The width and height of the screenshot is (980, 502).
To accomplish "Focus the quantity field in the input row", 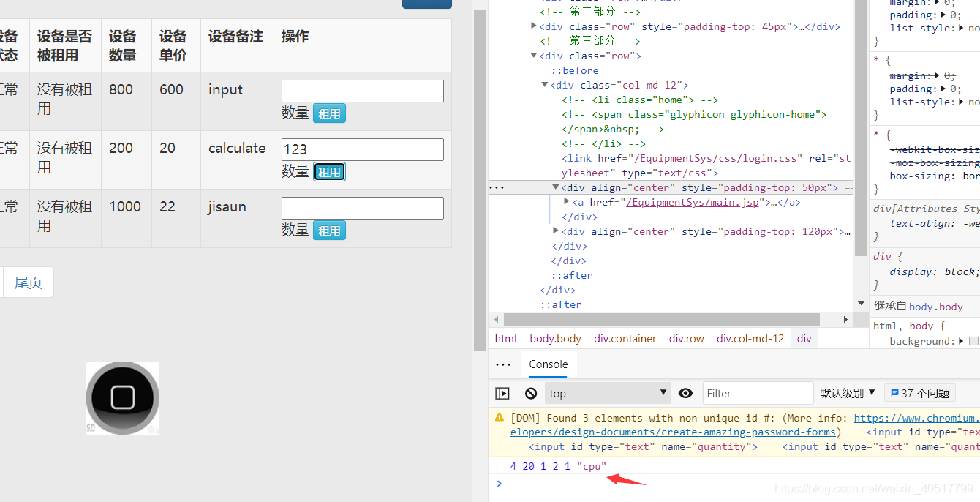I will point(363,91).
